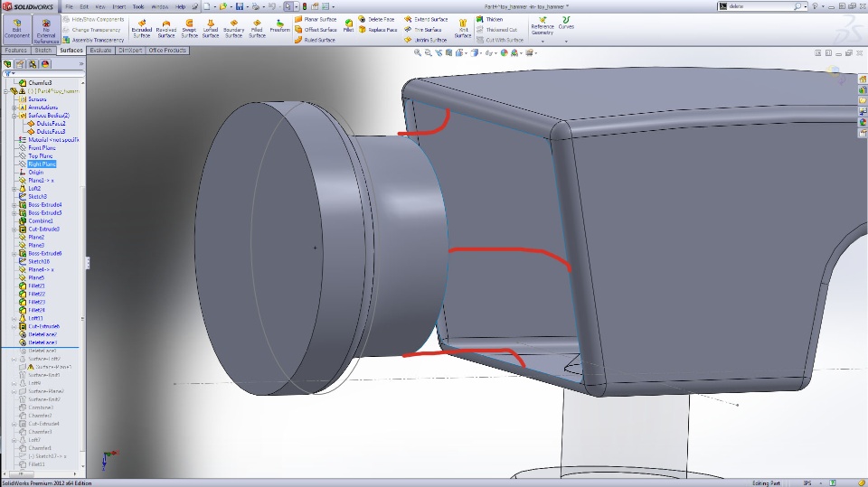The image size is (868, 487).
Task: Select the Revolved Surface tool
Action: coord(166,29)
